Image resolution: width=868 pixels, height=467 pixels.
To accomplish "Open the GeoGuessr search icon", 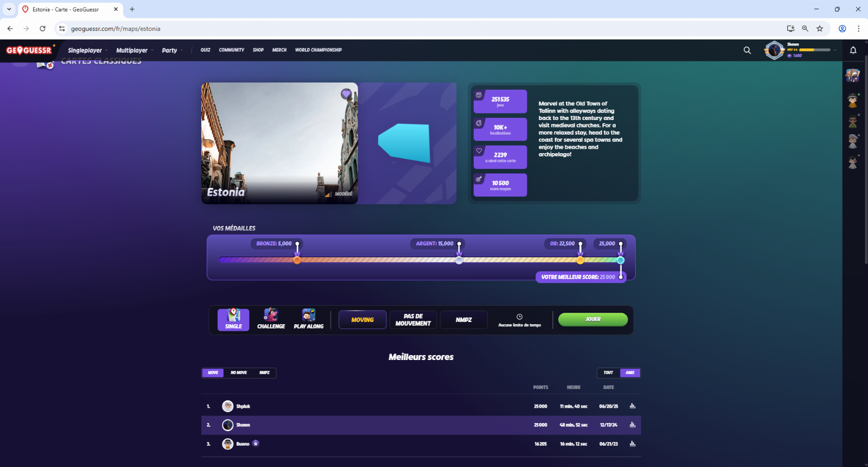I will [747, 50].
